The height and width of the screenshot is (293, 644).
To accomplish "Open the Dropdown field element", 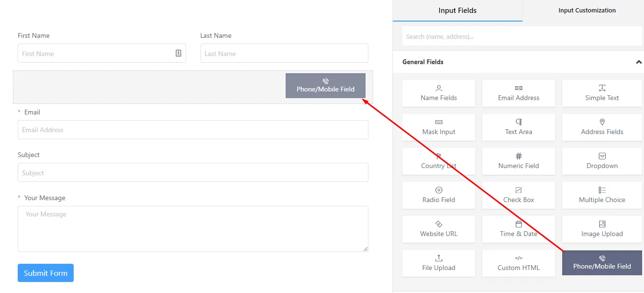I will [x=601, y=161].
